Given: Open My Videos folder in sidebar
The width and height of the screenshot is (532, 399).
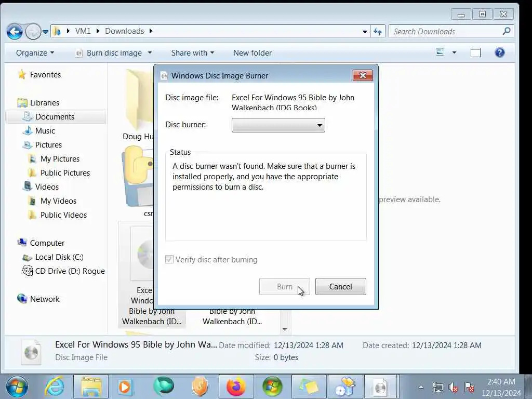Looking at the screenshot, I should [52, 201].
